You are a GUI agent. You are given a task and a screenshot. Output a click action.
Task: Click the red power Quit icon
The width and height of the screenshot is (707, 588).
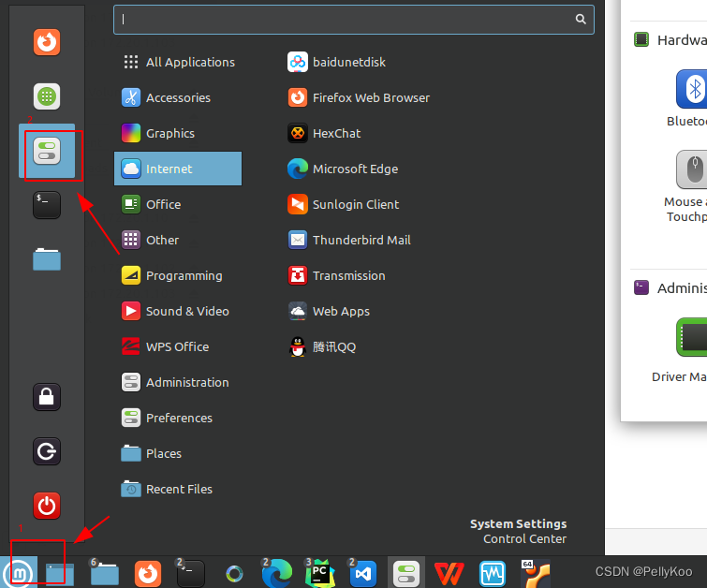(47, 506)
